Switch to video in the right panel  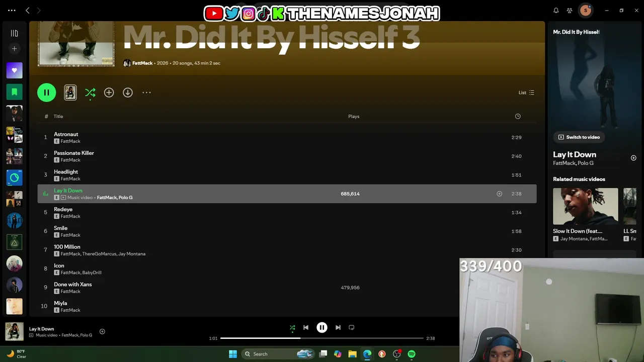579,137
